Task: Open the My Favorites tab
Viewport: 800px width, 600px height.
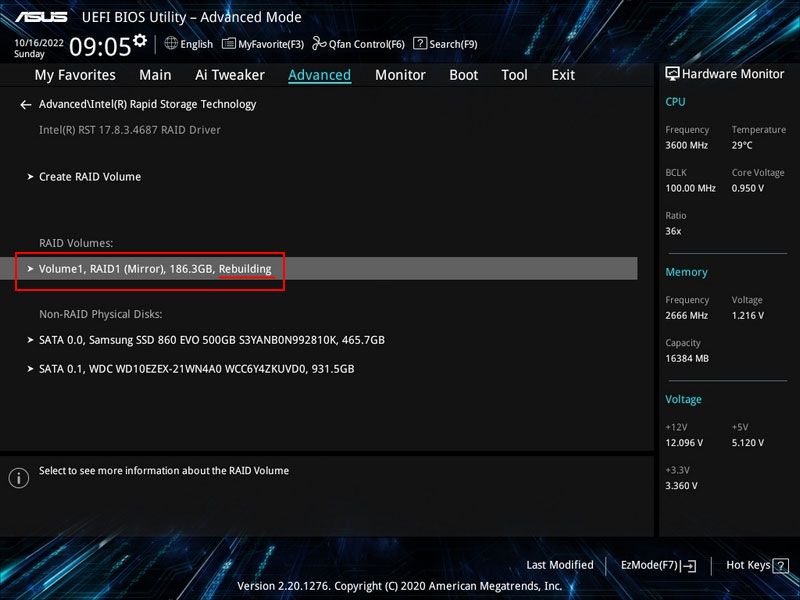Action: [x=75, y=75]
